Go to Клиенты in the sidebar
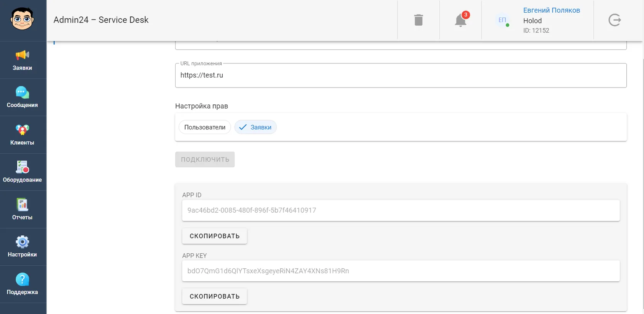The height and width of the screenshot is (314, 644). pos(22,135)
